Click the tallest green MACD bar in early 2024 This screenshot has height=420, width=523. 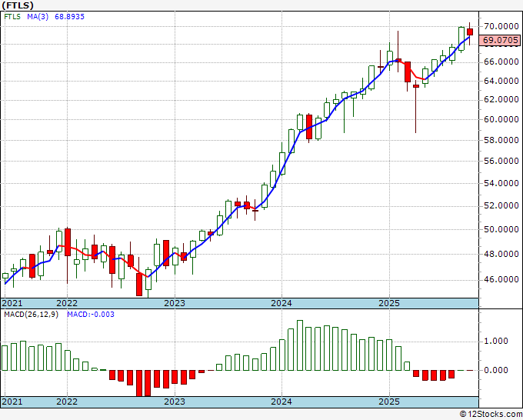pos(300,345)
